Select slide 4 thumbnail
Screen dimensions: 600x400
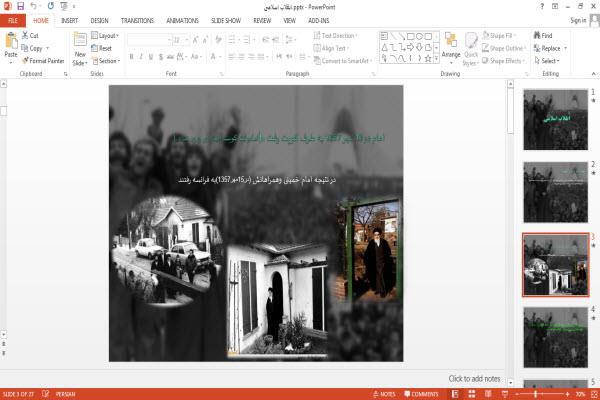556,337
